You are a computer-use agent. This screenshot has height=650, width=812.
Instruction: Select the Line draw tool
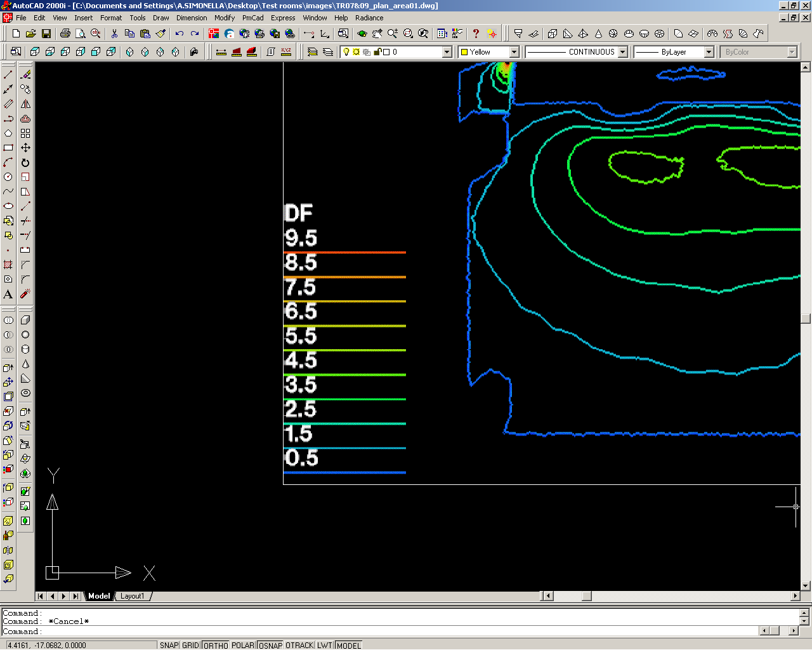[8, 75]
